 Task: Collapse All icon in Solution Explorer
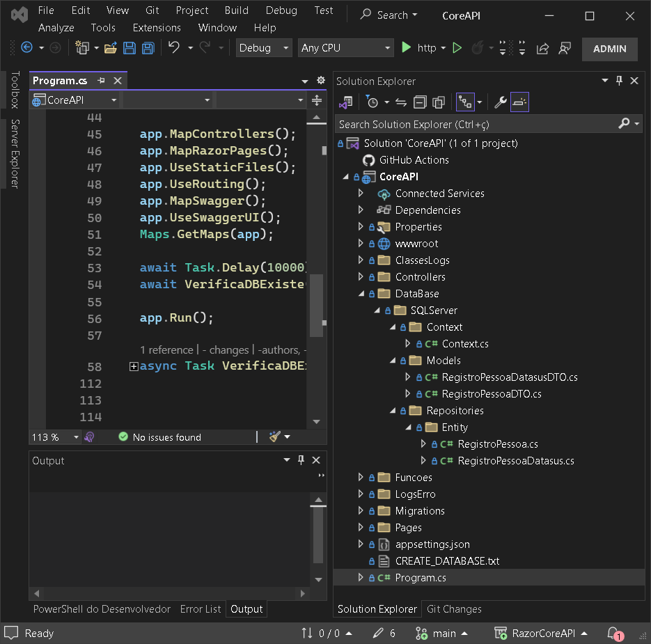point(420,102)
